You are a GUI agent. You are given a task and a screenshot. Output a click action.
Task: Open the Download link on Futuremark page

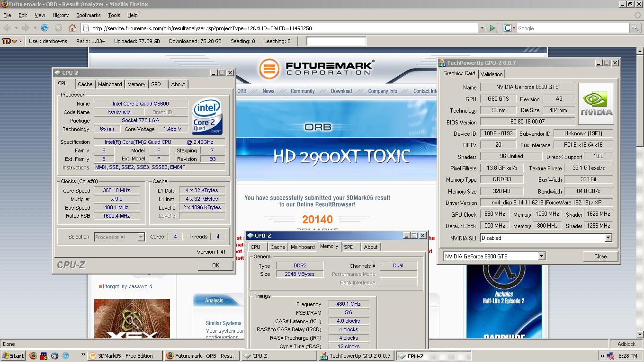click(341, 91)
